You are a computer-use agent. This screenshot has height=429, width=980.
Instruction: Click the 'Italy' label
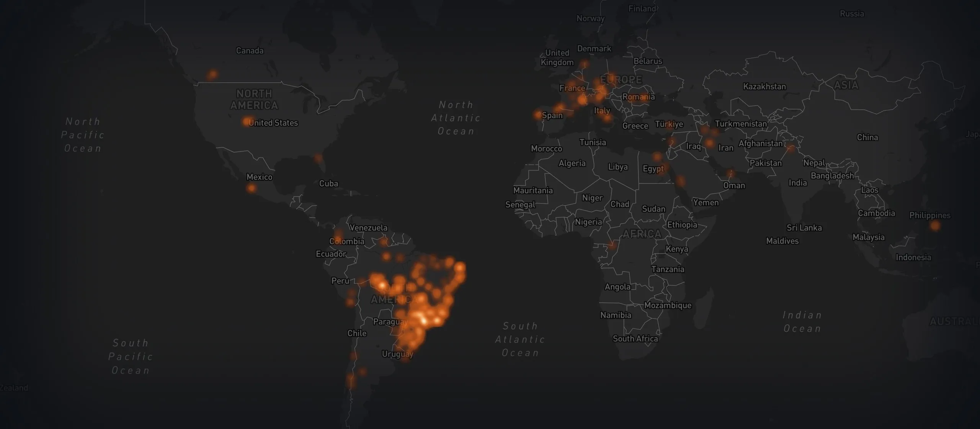click(602, 111)
